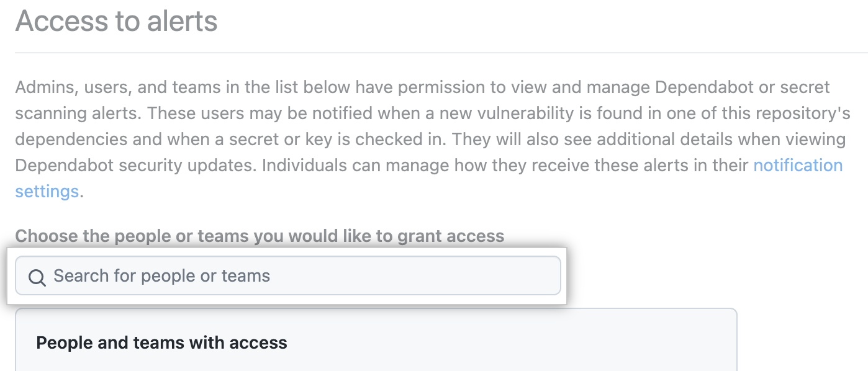Click the "Access to alerts" heading
Image resolution: width=868 pixels, height=371 pixels.
tap(117, 21)
